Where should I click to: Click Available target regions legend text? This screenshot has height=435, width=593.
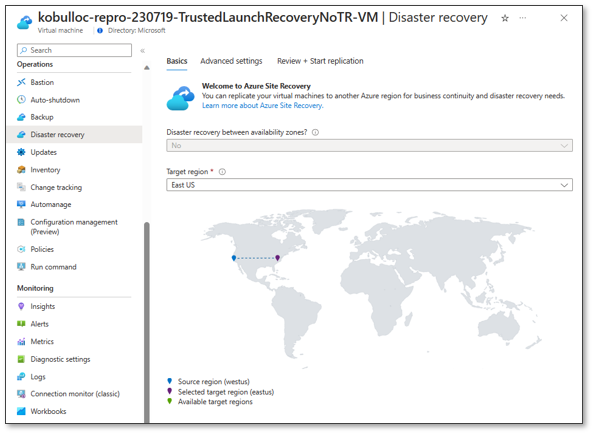(215, 402)
